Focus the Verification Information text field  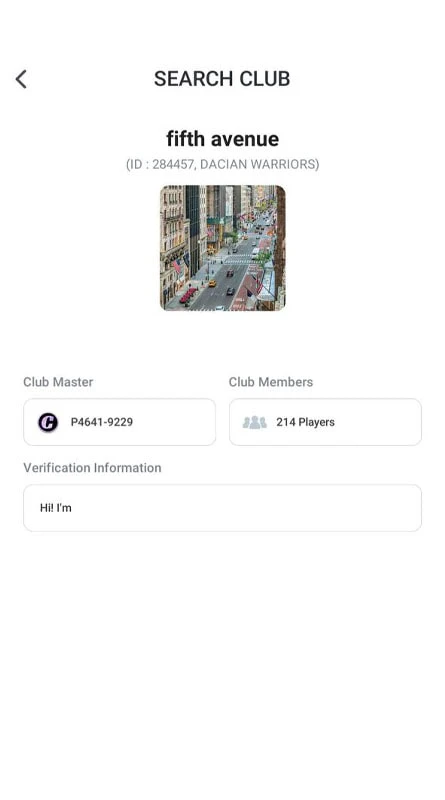[x=222, y=508]
